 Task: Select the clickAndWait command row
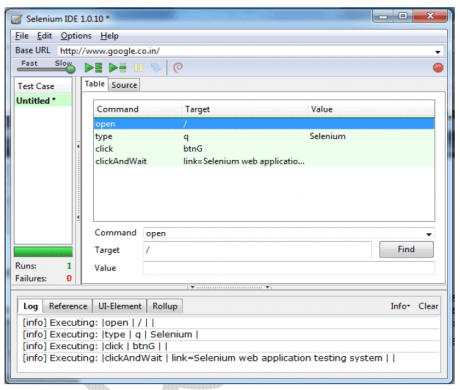pos(264,161)
